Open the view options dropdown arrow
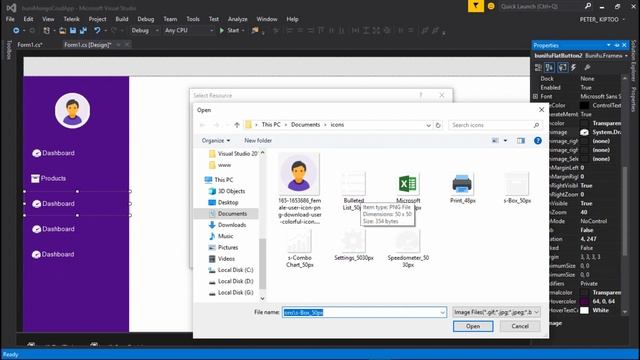This screenshot has width=640, height=360. click(505, 140)
